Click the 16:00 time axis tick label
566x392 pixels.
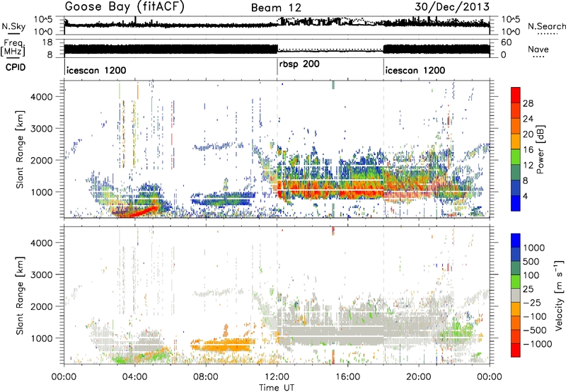click(347, 377)
